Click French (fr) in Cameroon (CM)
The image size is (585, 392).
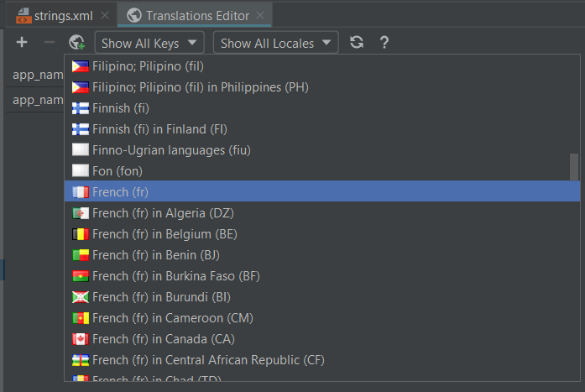click(x=172, y=318)
